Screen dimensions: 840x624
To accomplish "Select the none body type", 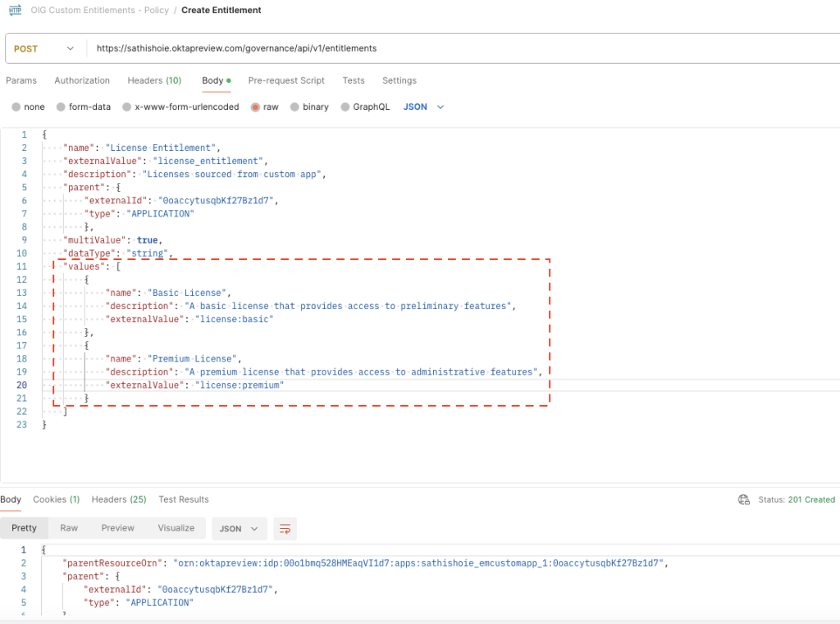I will [x=29, y=107].
